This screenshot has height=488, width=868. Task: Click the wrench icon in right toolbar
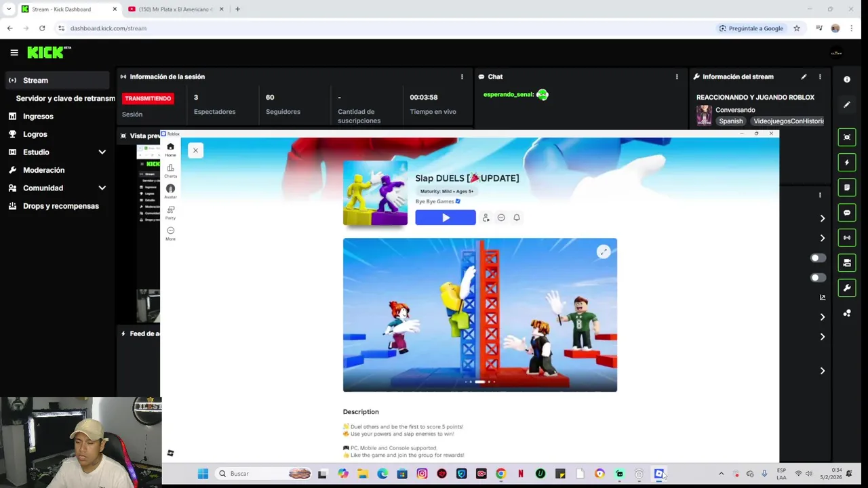point(846,288)
